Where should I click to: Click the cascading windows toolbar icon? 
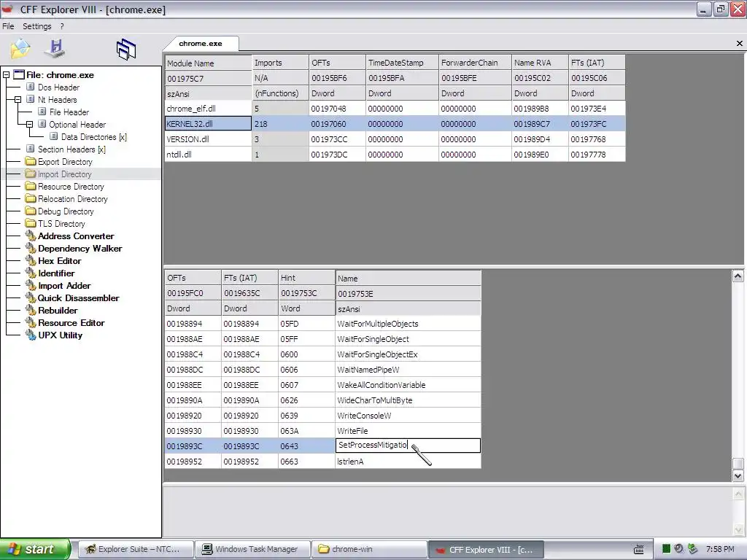125,49
